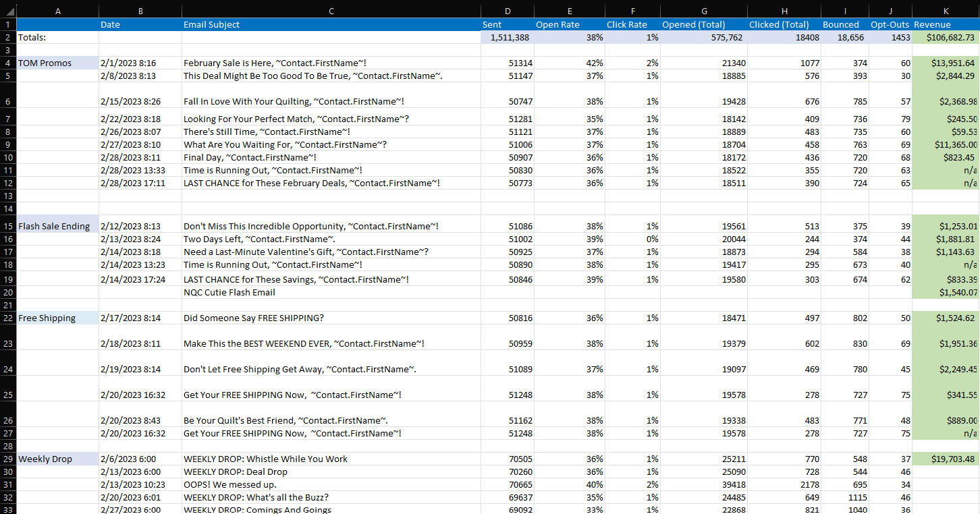Click the "Bounced" header cell
This screenshot has height=514, width=980.
(843, 24)
